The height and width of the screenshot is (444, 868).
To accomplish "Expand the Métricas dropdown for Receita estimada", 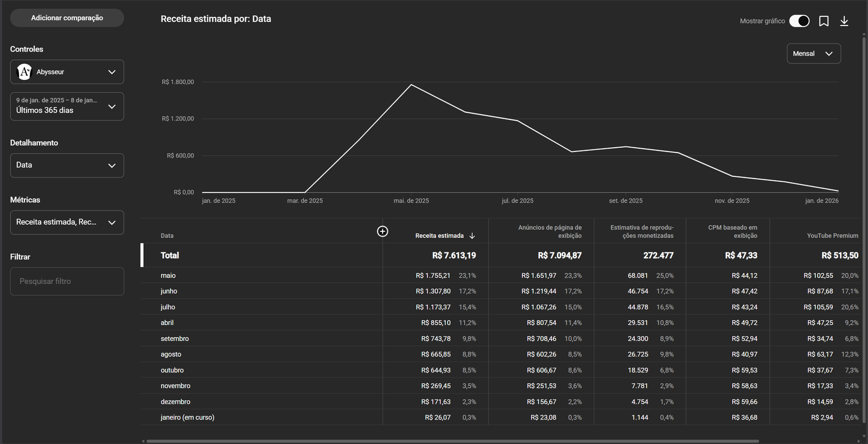I will 67,223.
